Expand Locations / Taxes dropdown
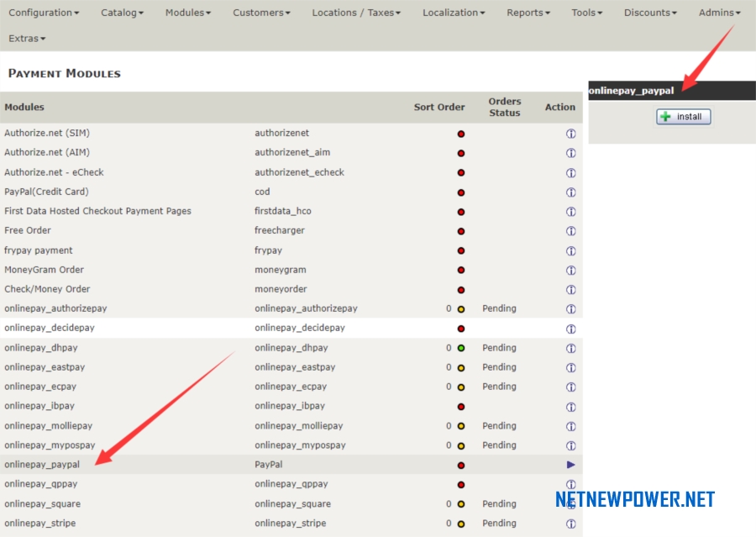Viewport: 756px width, 537px height. (356, 13)
